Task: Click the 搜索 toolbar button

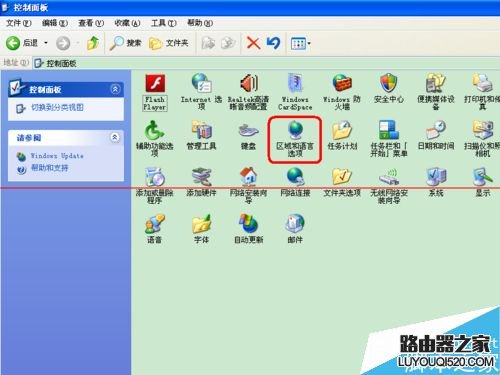Action: click(x=125, y=43)
